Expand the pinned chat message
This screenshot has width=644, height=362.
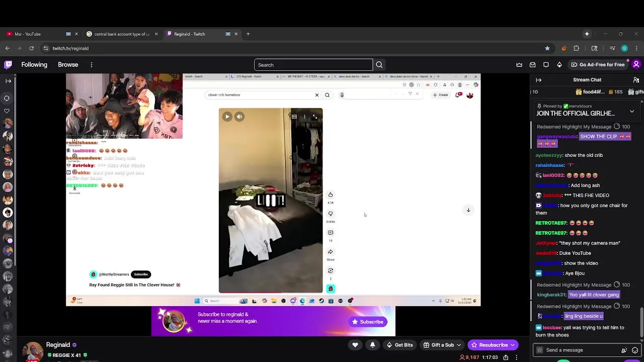632,111
